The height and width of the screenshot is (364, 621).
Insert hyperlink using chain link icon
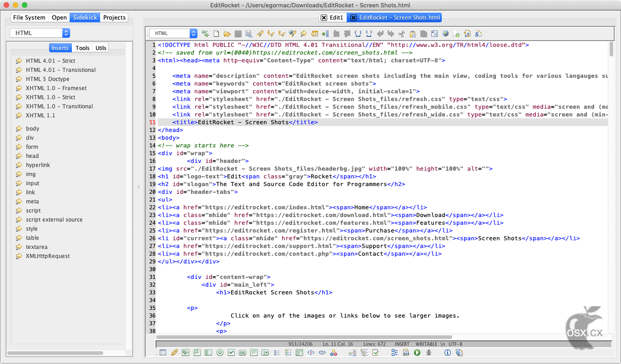tap(174, 353)
